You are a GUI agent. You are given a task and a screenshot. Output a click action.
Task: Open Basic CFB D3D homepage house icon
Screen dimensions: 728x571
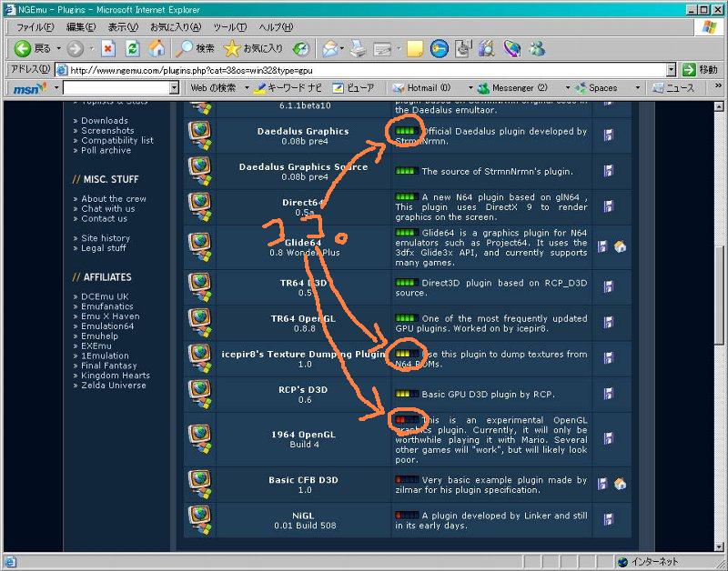[x=620, y=485]
